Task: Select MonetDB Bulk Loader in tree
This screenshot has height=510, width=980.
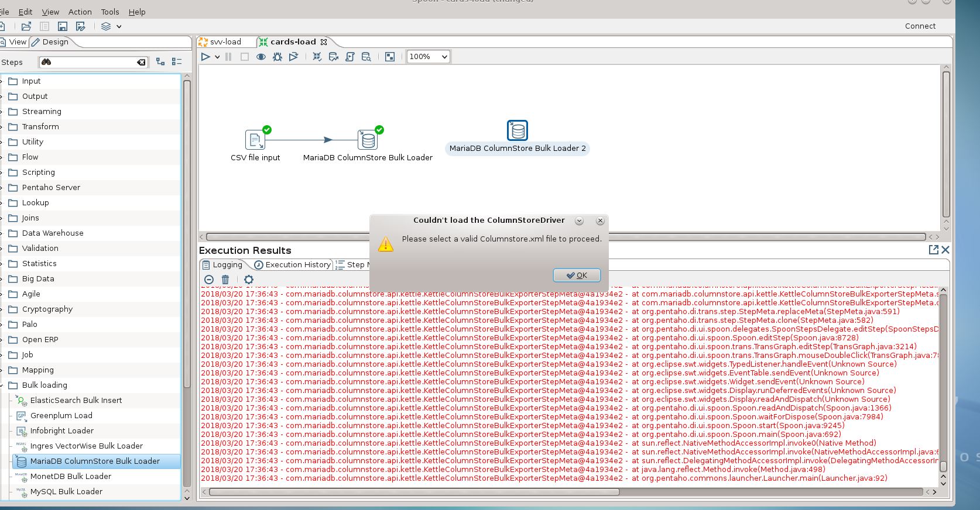Action: 70,476
